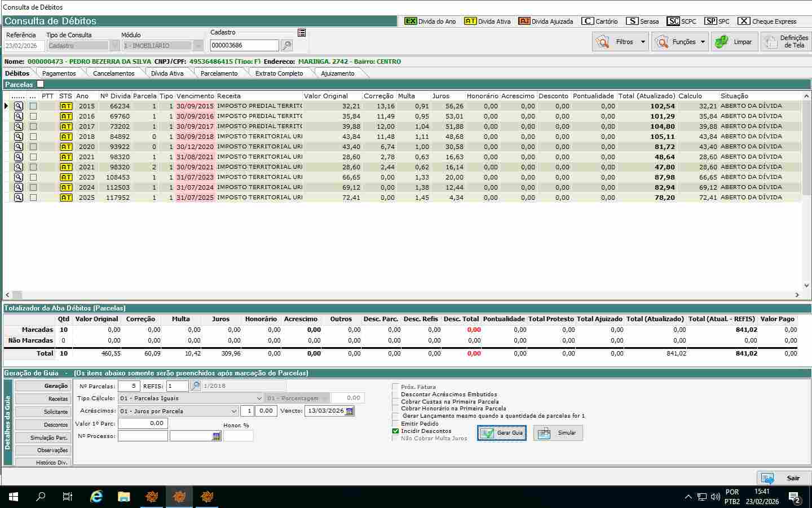812x508 pixels.
Task: Open the Acréscimos Juros por Parcela dropdown
Action: (234, 411)
